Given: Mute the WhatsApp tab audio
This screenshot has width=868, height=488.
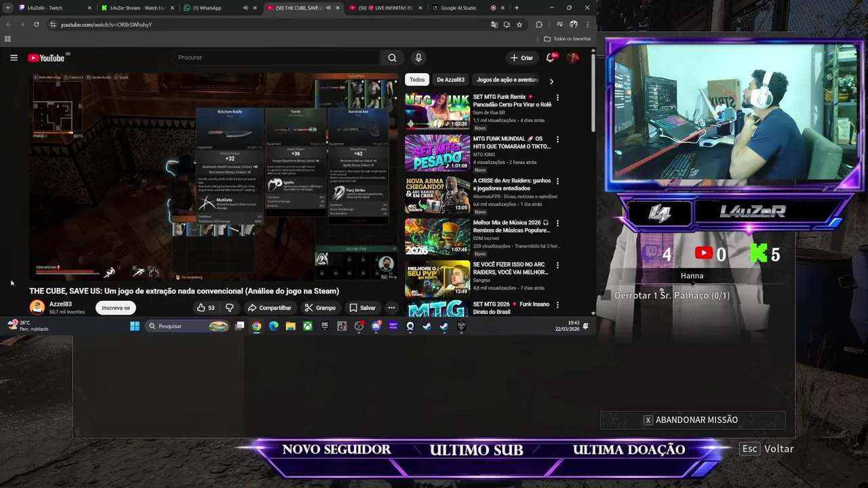Looking at the screenshot, I should tap(245, 8).
